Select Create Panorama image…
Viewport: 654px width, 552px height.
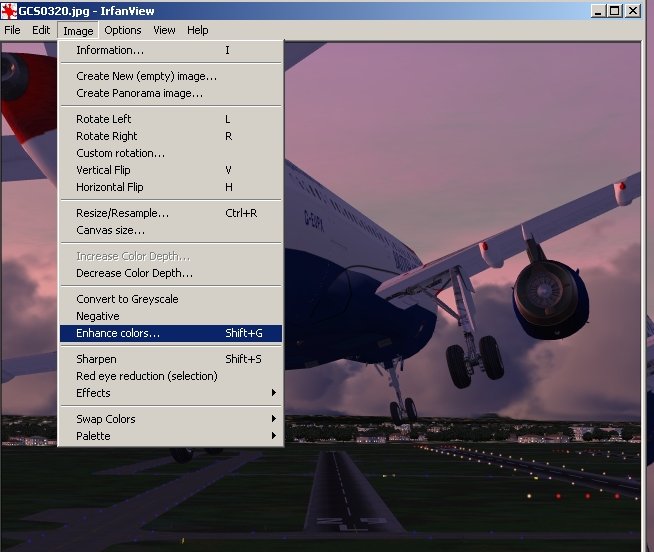tap(139, 93)
